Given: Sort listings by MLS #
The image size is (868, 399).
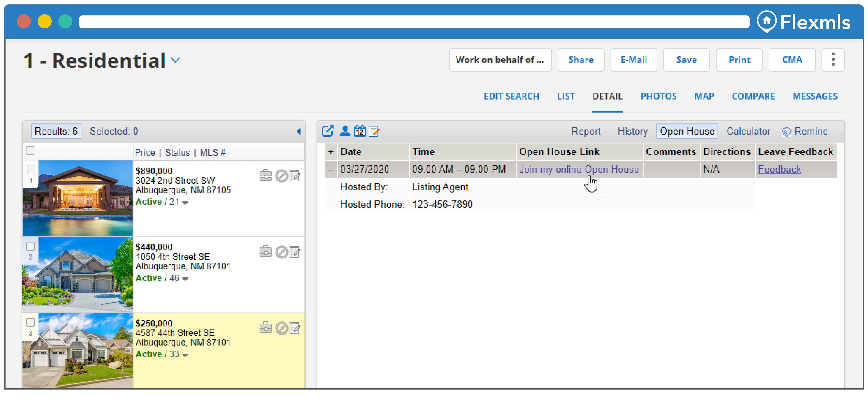Looking at the screenshot, I should 213,153.
